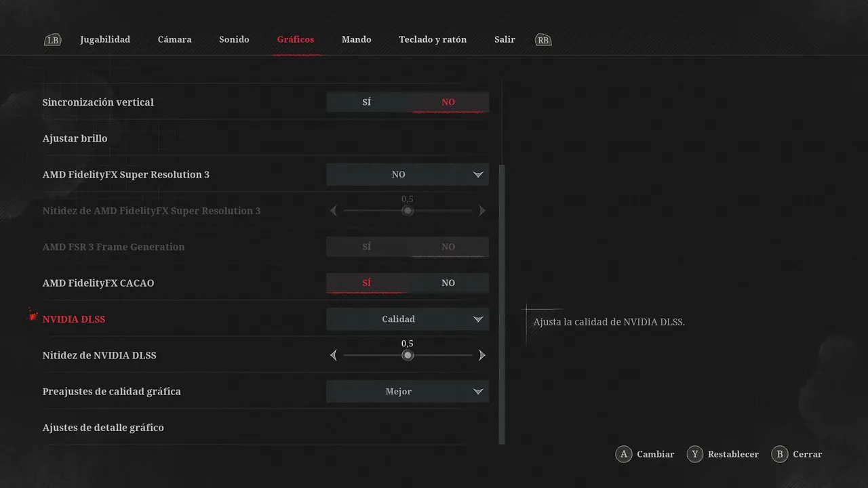Set AMD FSR 3 Frame Generation to SÍ
This screenshot has width=868, height=488.
pyautogui.click(x=367, y=247)
